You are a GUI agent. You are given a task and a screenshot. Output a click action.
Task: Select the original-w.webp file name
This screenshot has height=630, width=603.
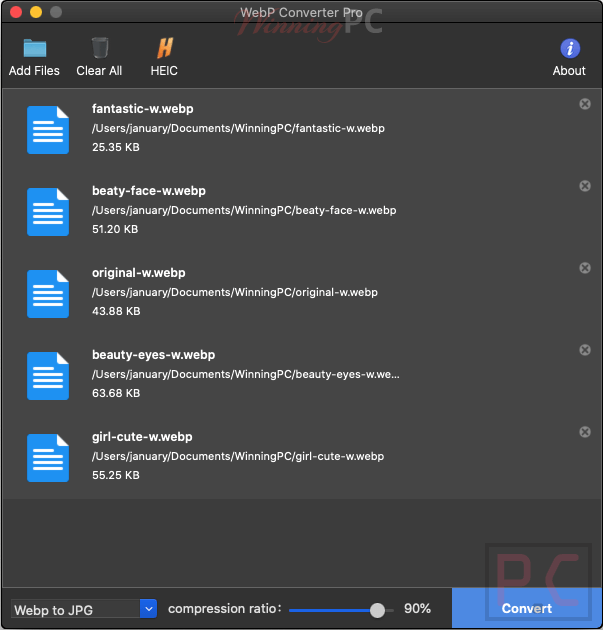139,273
